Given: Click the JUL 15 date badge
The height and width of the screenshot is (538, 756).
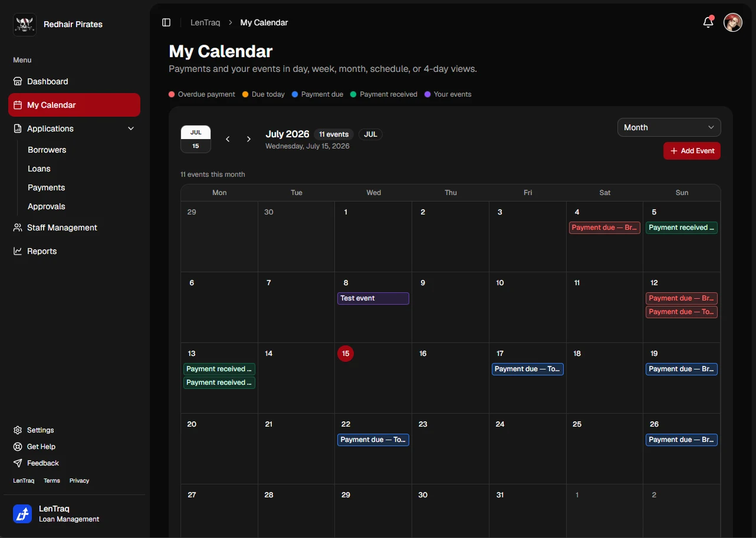Looking at the screenshot, I should 196,139.
